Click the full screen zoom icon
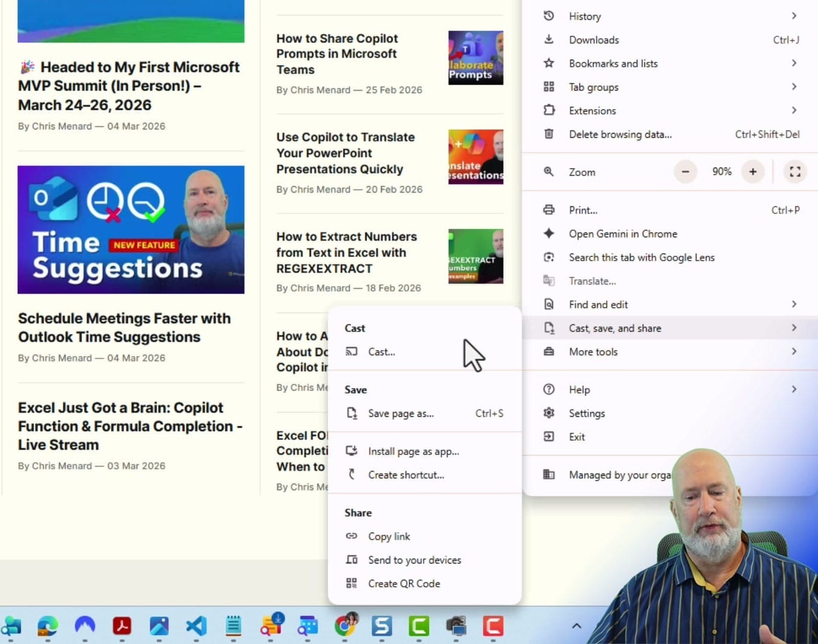Screen dimensions: 818x644 (x=794, y=172)
